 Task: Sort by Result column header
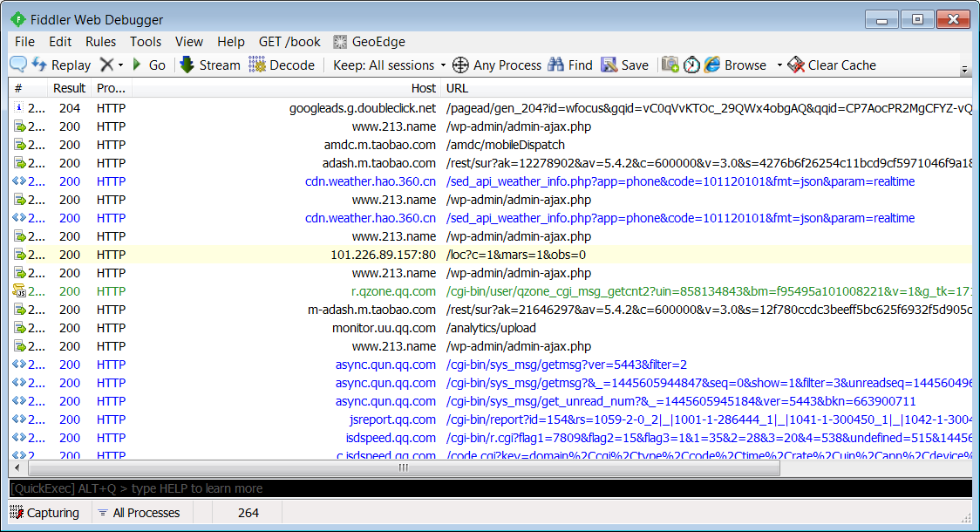pyautogui.click(x=70, y=88)
